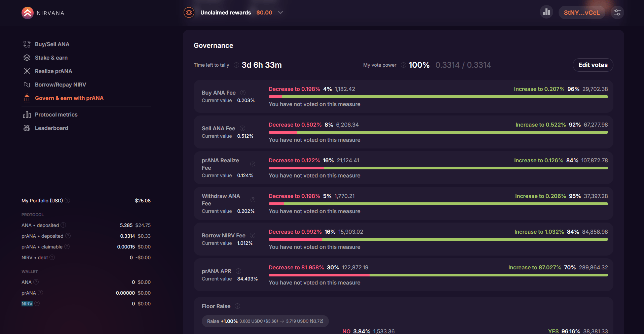
Task: Open the settings sliders icon
Action: pyautogui.click(x=617, y=12)
